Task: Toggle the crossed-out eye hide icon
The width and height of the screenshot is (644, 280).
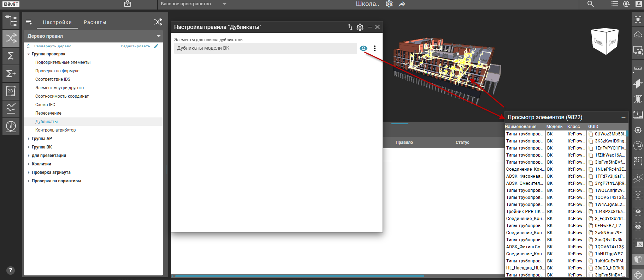Action: tap(638, 227)
